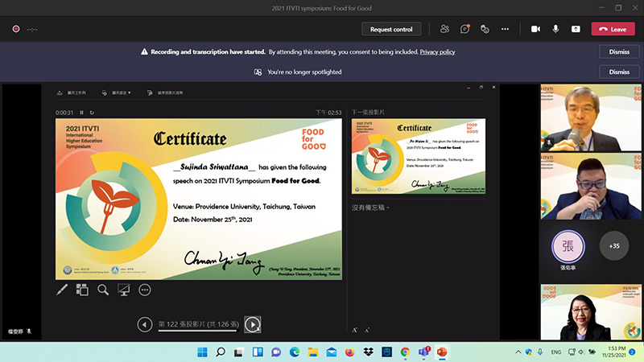Viewport: 644px width, 362px height.
Task: Switch to PowerPoint on the taskbar
Action: (442, 352)
